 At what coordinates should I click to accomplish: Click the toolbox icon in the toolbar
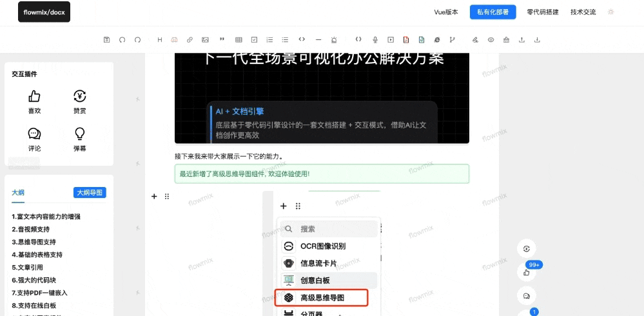(506, 40)
